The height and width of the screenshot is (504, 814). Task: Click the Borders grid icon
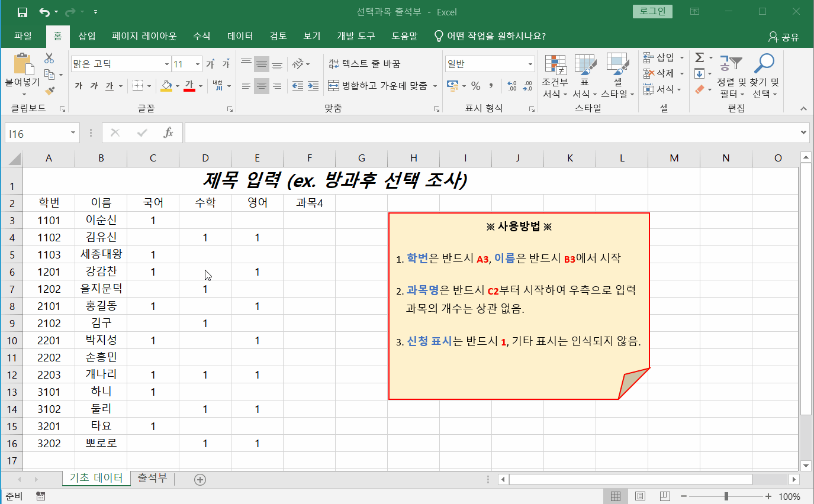coord(137,86)
